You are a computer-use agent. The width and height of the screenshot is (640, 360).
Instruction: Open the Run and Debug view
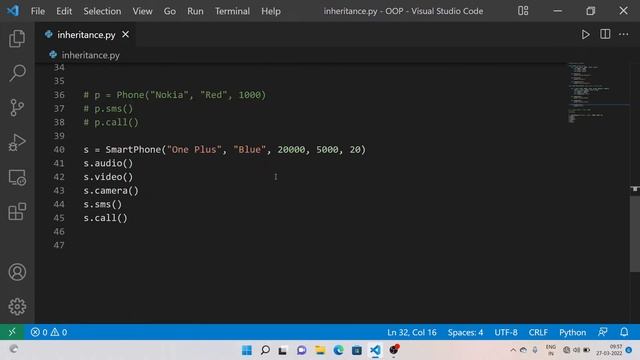click(x=17, y=142)
